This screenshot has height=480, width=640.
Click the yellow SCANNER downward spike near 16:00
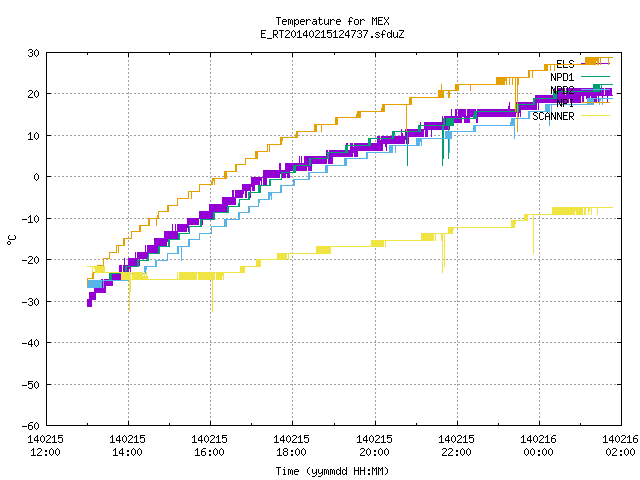point(212,296)
